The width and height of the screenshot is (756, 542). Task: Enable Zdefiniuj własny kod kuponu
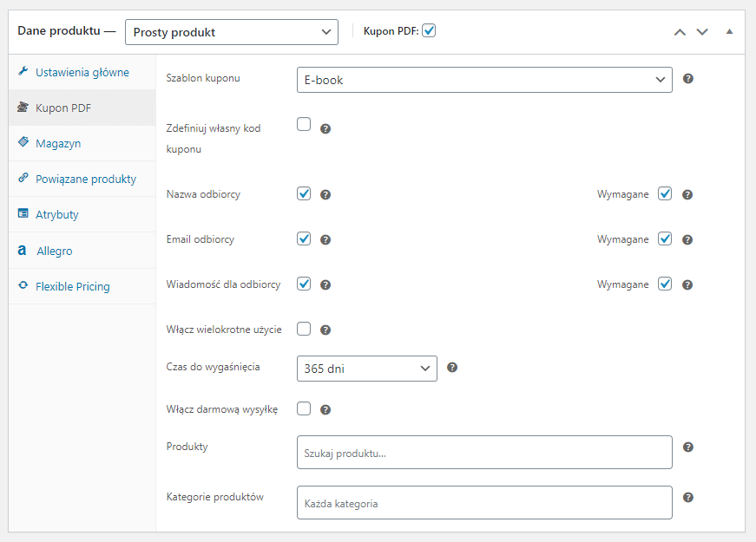coord(304,124)
